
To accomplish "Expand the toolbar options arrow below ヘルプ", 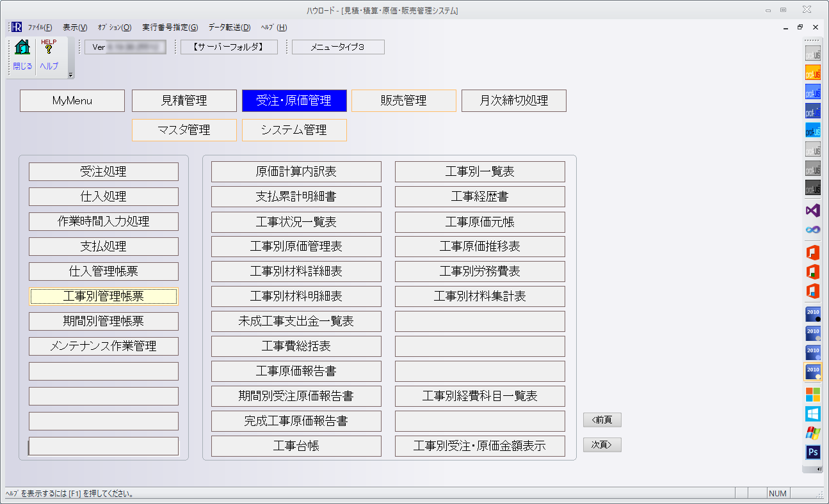I will (70, 75).
